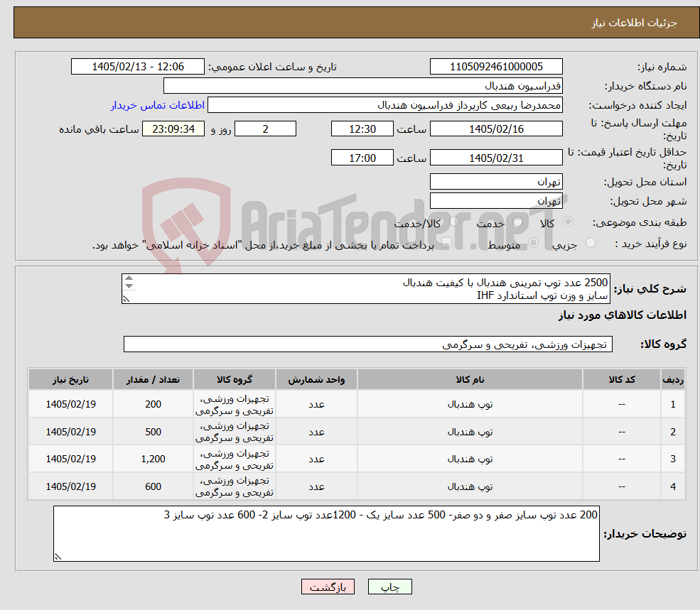Screen dimensions: 700x610
Task: Select the کالا/خدمت radio button
Action: 454,222
